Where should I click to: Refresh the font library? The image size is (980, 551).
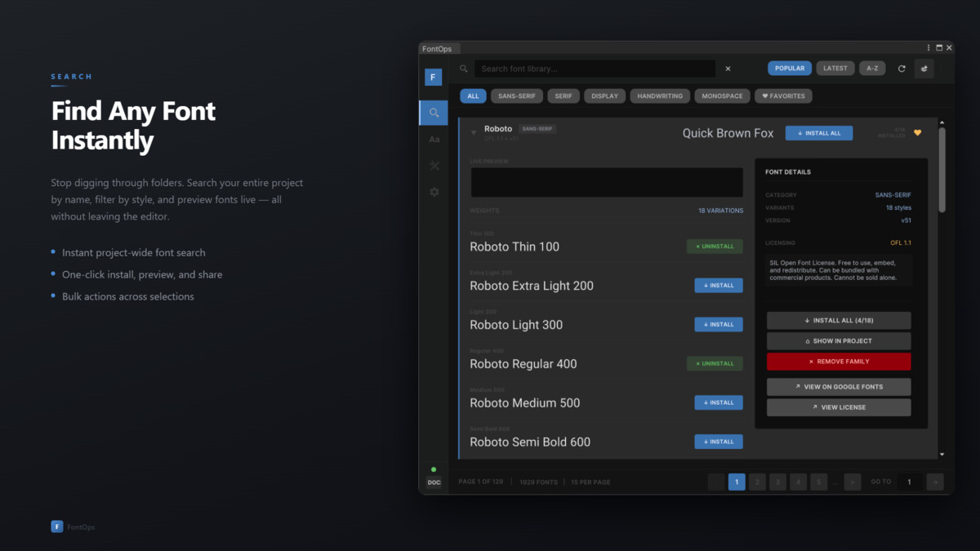click(x=902, y=69)
